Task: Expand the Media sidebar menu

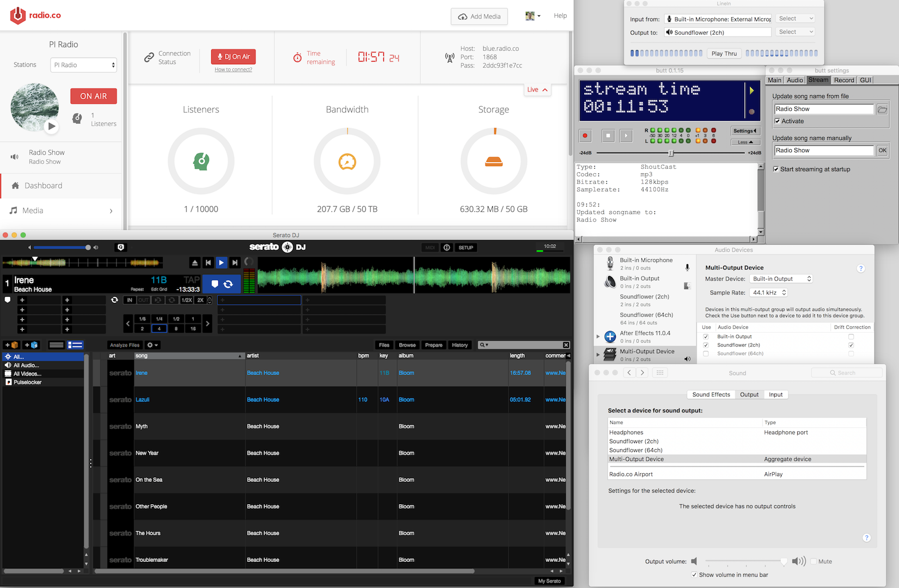Action: [x=111, y=211]
